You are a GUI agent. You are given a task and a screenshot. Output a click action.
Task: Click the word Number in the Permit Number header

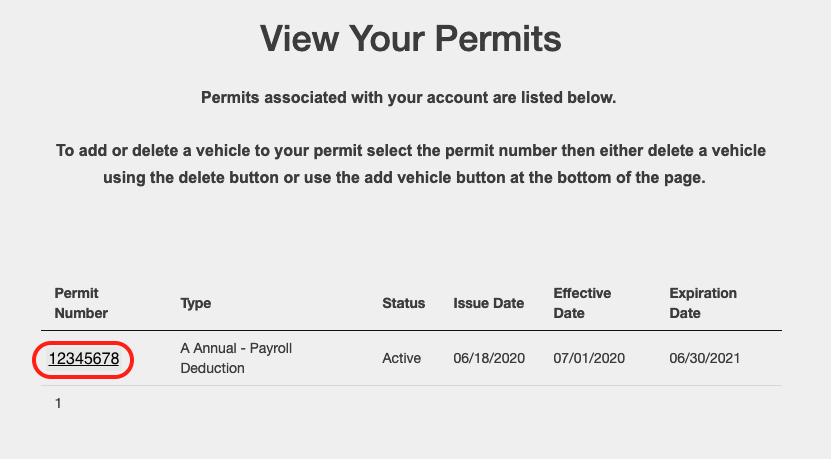tap(81, 313)
